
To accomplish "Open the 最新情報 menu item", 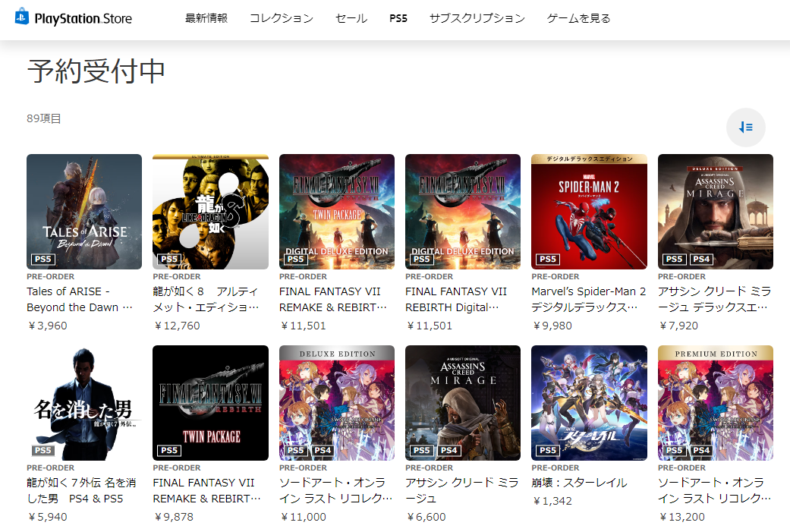I will pos(206,18).
